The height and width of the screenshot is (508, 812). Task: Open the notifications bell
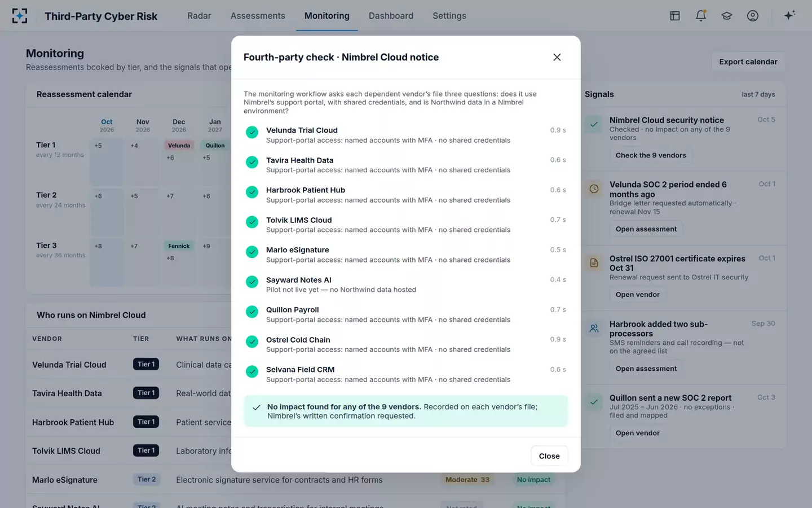(701, 16)
